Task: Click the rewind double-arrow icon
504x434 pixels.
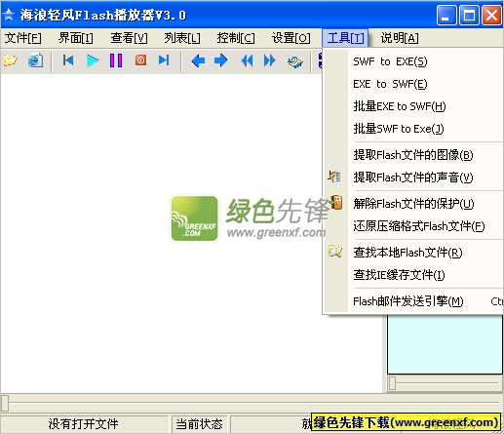Action: 247,60
